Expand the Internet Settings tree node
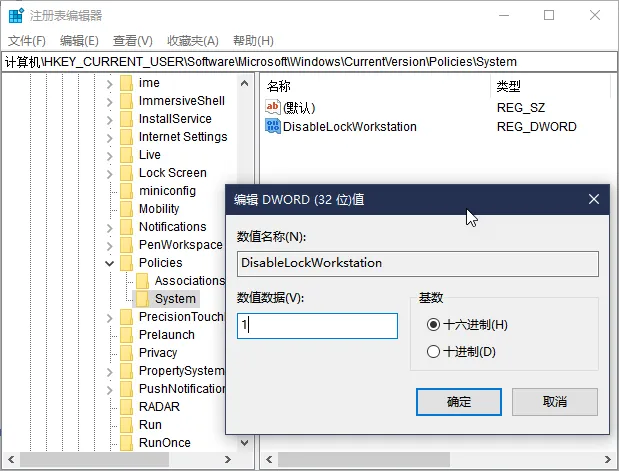Screen dimensions: 619x471 (110, 138)
